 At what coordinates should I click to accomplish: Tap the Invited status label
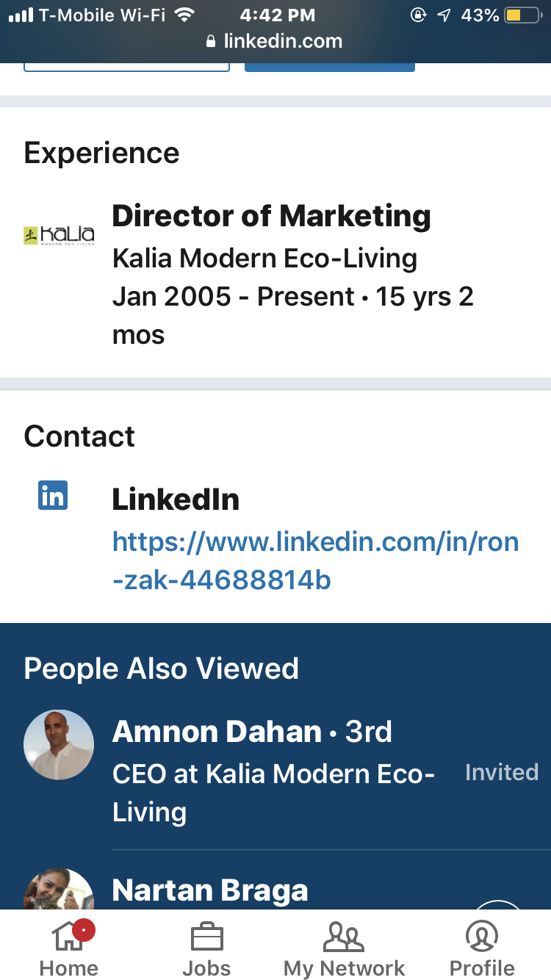click(x=502, y=772)
